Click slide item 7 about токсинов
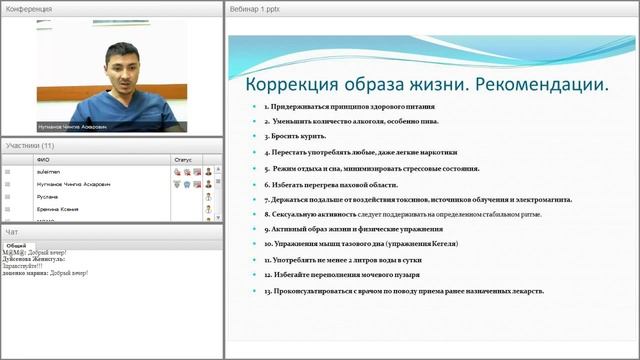The image size is (640, 360). coord(418,200)
